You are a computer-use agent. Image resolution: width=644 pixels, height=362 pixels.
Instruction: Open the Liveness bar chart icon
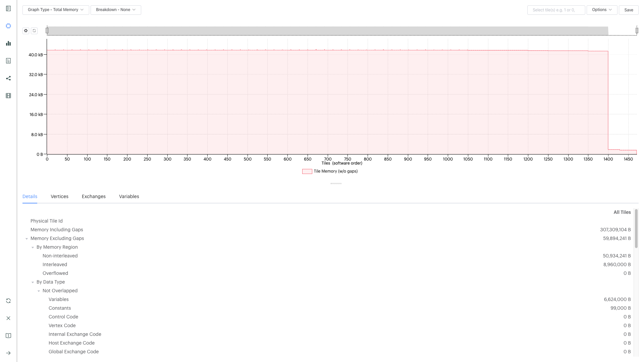8,44
